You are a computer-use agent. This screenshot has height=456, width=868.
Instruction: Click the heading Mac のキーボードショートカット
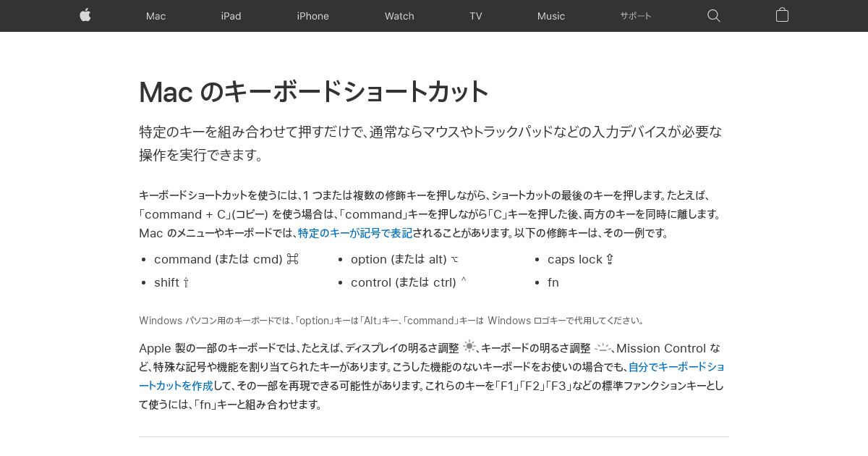314,92
